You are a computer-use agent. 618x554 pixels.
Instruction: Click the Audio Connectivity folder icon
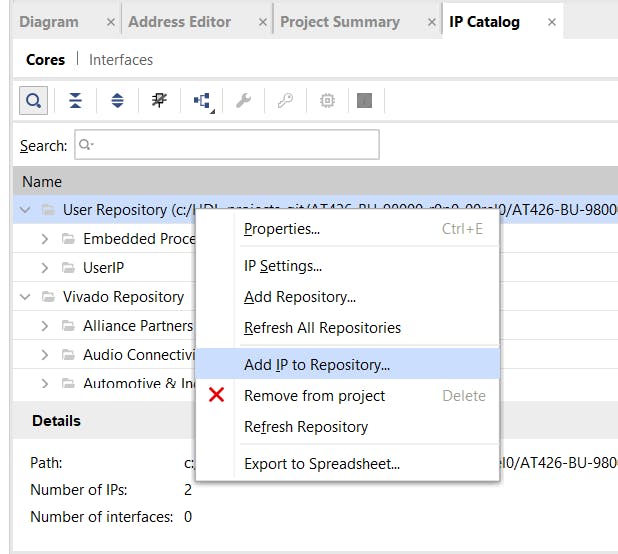69,355
